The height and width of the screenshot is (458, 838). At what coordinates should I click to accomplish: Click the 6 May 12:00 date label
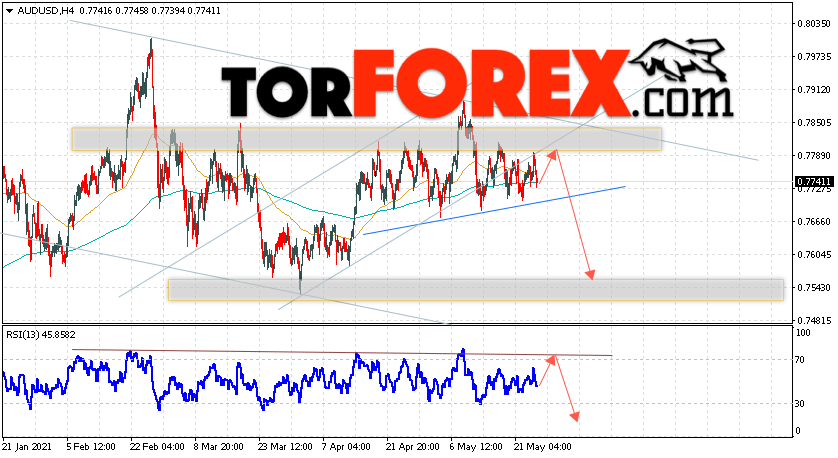[476, 447]
